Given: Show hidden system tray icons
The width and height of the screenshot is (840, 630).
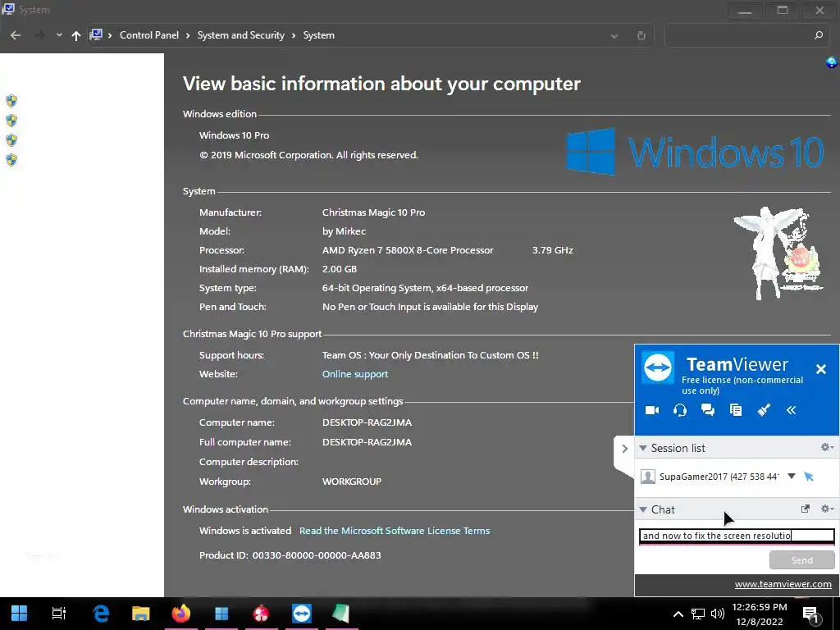Looking at the screenshot, I should coord(678,614).
